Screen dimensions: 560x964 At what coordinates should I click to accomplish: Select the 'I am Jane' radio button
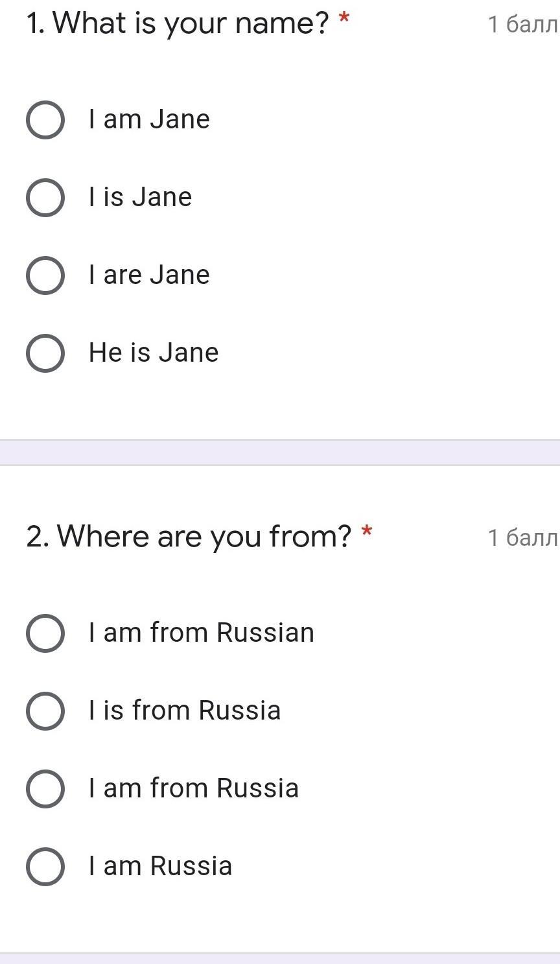pos(45,120)
